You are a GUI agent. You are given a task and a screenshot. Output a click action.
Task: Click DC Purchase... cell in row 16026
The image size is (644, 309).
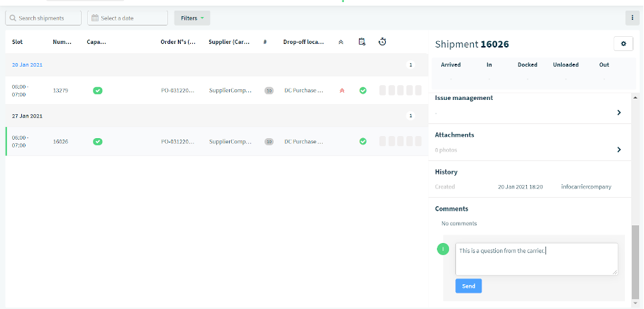(304, 142)
